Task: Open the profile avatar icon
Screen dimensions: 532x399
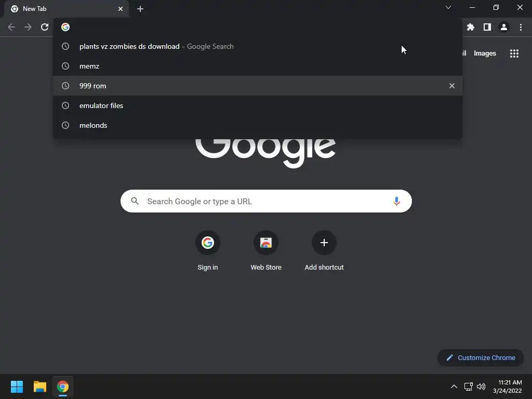Action: tap(504, 27)
